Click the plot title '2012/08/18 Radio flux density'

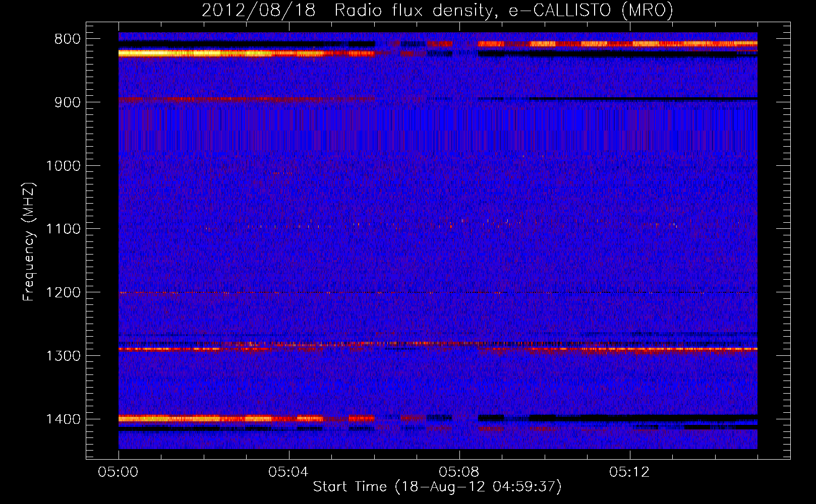click(437, 11)
